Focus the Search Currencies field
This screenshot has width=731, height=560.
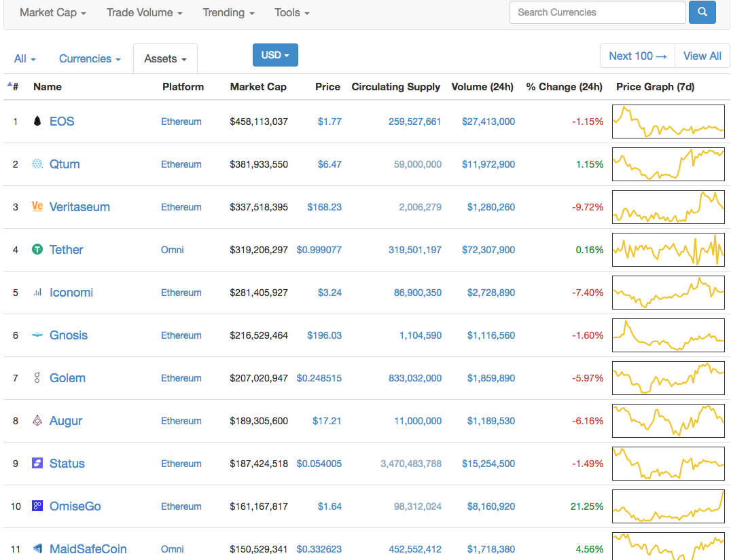597,12
